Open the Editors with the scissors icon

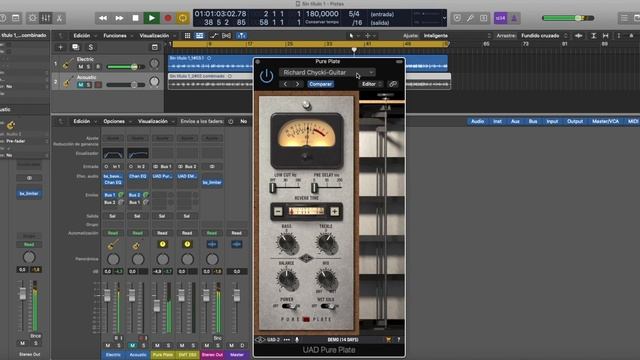(x=59, y=18)
